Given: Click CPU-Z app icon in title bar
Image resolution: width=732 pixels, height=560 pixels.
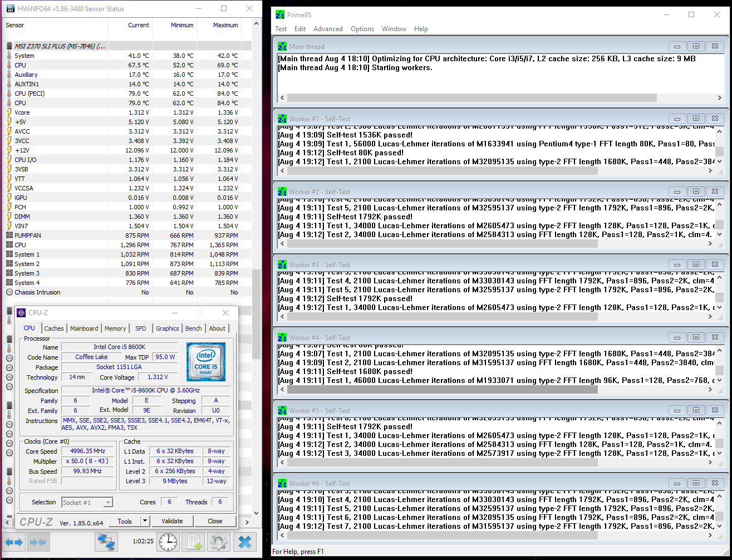Looking at the screenshot, I should (x=21, y=313).
